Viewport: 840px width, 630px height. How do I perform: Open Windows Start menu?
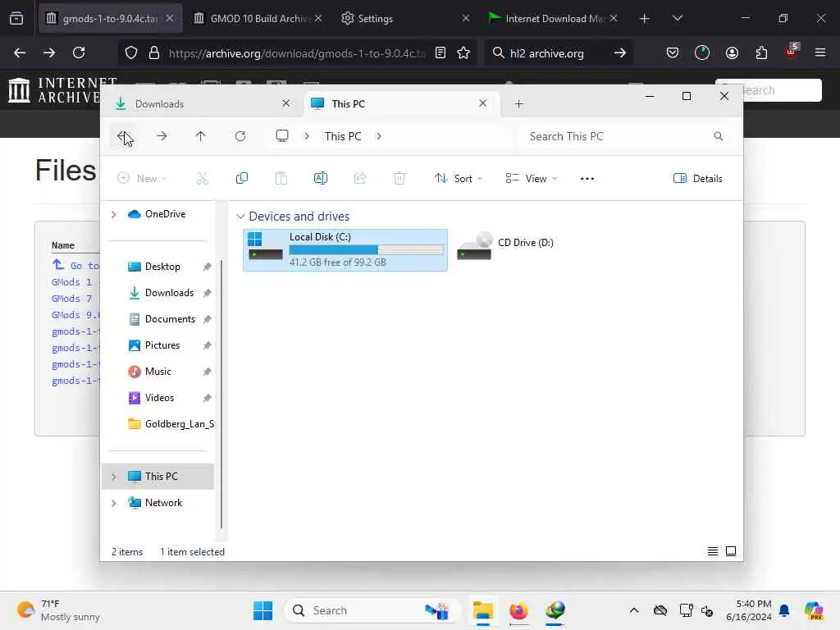[x=262, y=610]
